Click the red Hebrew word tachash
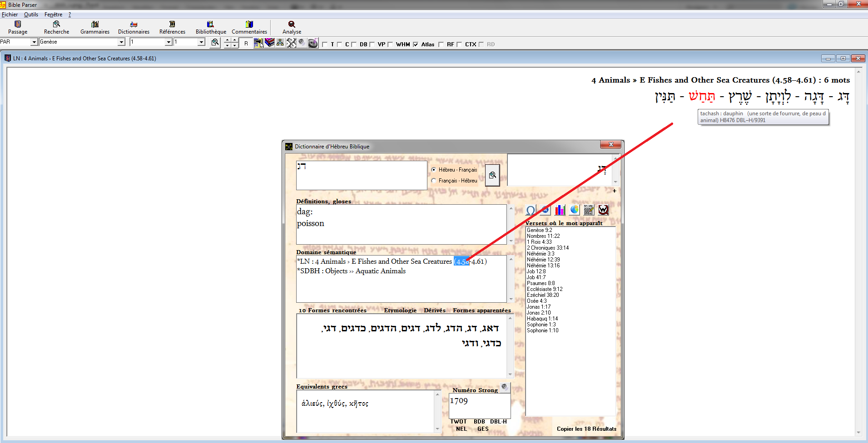 tap(702, 96)
